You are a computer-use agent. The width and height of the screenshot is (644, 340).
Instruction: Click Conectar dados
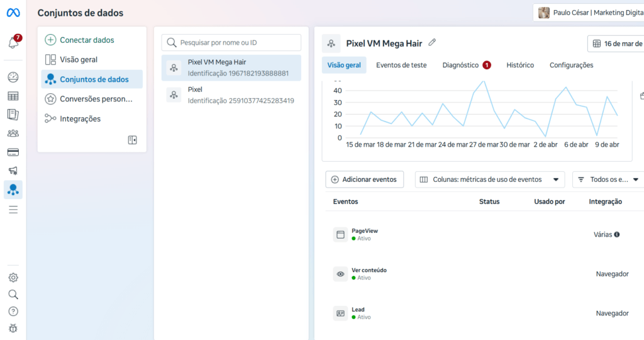79,40
